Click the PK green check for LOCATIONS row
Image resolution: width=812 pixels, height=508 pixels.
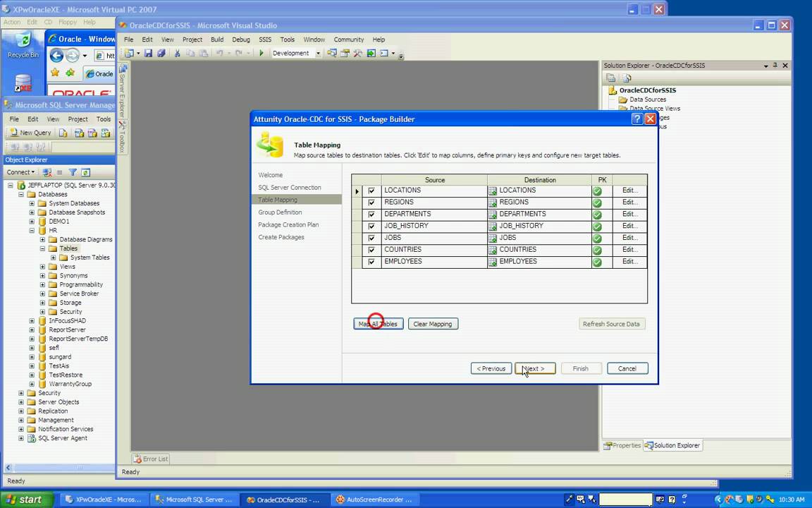(597, 190)
